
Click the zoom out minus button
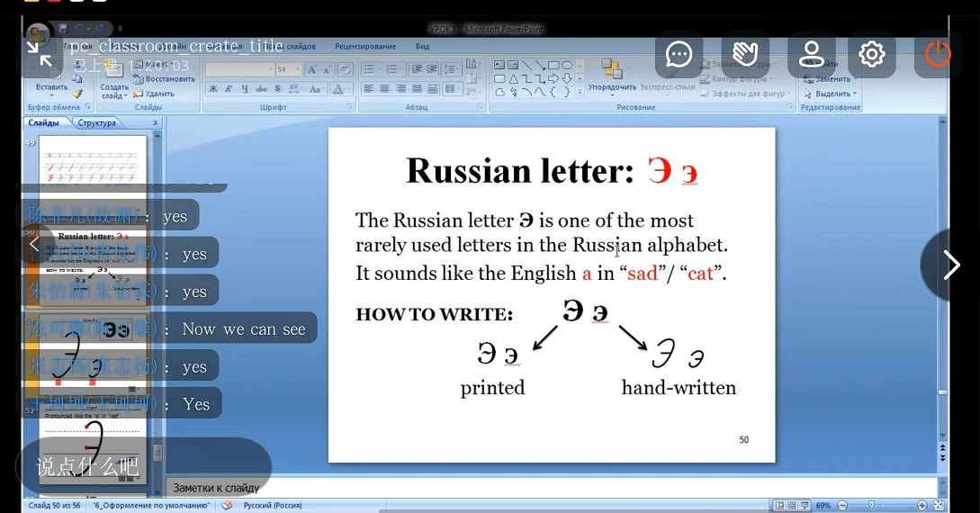coord(842,505)
